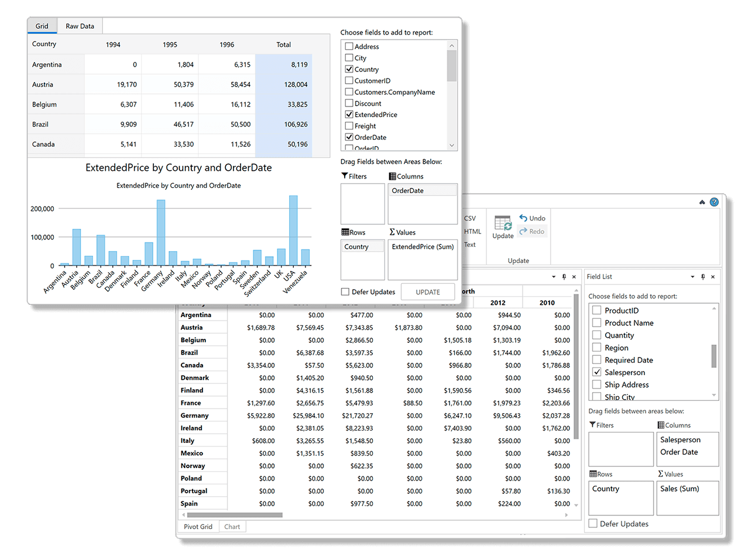Viewport: 755px width, 560px height.
Task: Open the Field List panel dropdown arrow
Action: (x=692, y=276)
